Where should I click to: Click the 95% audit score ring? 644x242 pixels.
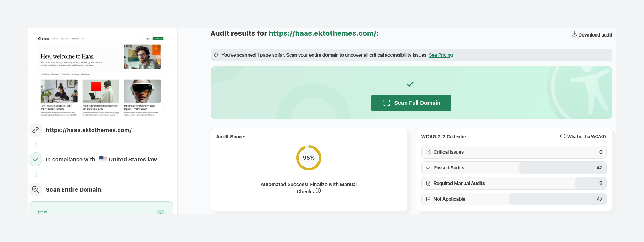pos(309,158)
